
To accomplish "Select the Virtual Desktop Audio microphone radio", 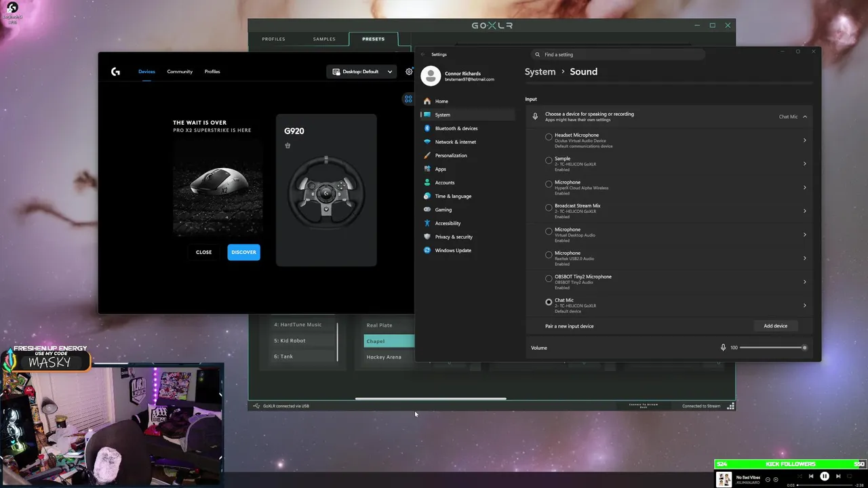I will [549, 231].
